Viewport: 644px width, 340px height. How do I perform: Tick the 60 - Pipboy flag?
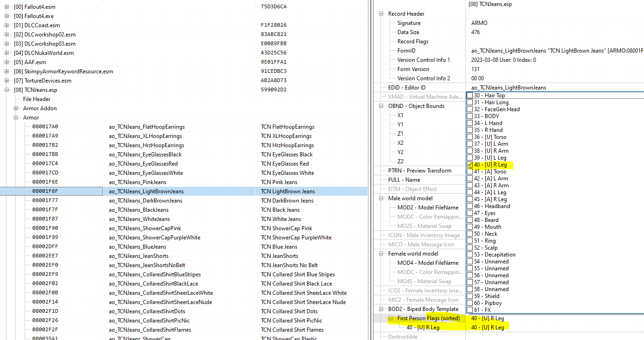coord(470,303)
